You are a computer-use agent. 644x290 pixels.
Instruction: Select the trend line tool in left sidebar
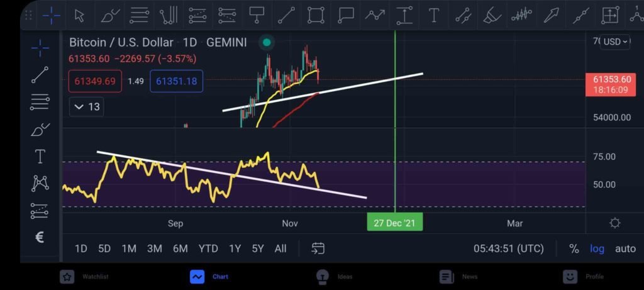pyautogui.click(x=40, y=75)
